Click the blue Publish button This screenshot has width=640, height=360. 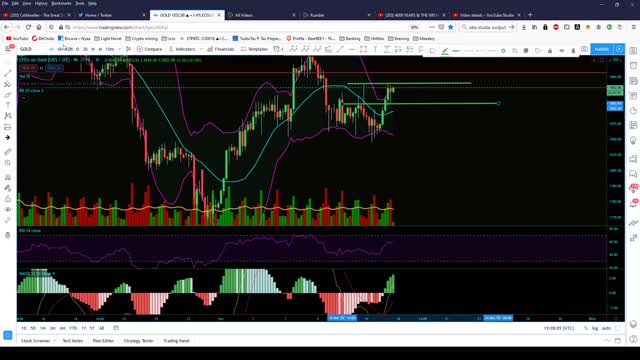click(602, 49)
